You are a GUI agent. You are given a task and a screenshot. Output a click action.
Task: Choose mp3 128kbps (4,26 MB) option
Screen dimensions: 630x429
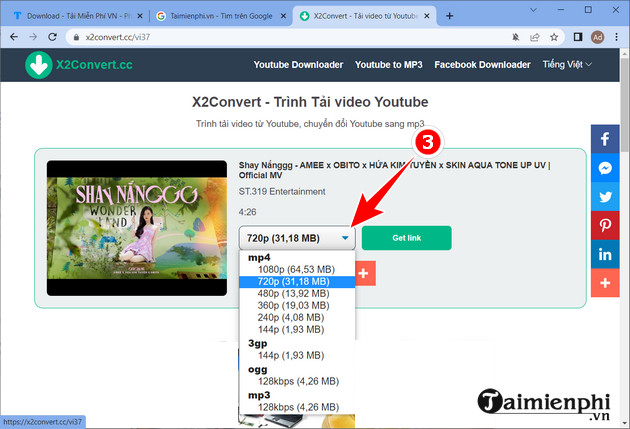coord(297,407)
